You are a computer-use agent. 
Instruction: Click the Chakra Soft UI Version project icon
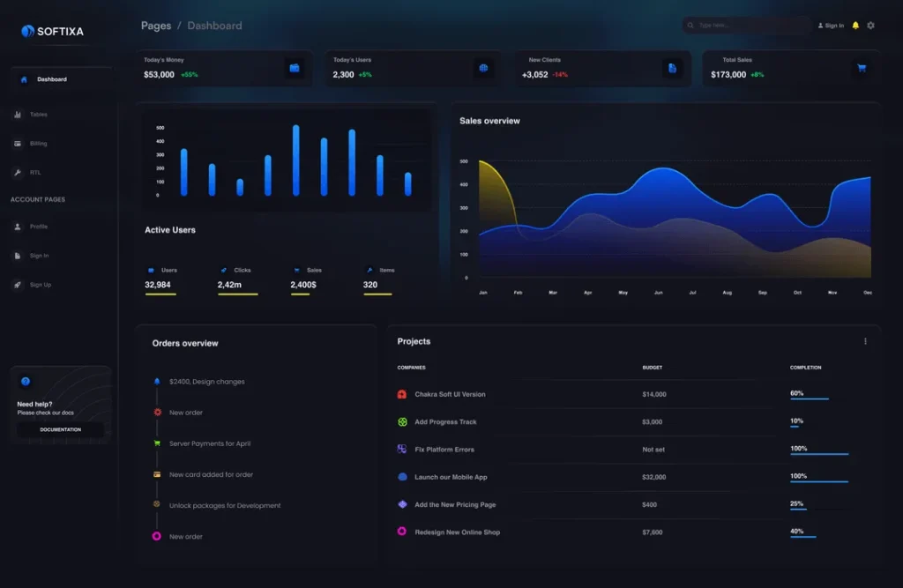402,395
